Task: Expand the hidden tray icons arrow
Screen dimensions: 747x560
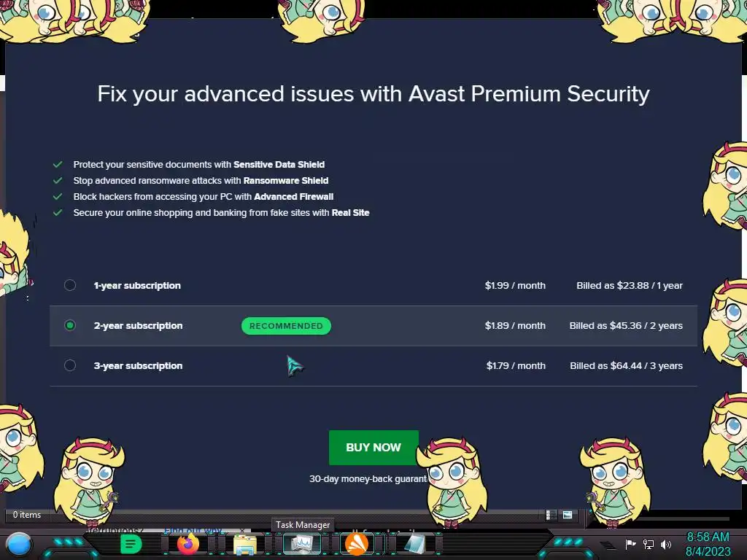Action: click(608, 545)
